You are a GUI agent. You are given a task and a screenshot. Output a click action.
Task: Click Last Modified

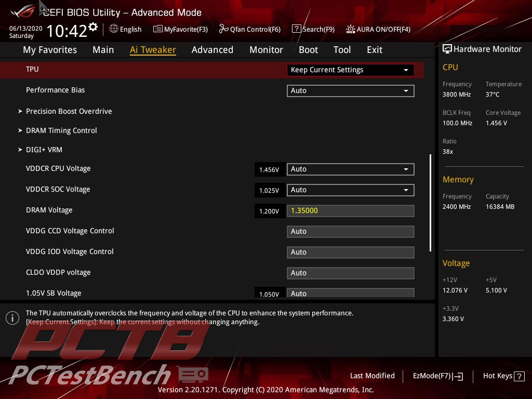(372, 376)
